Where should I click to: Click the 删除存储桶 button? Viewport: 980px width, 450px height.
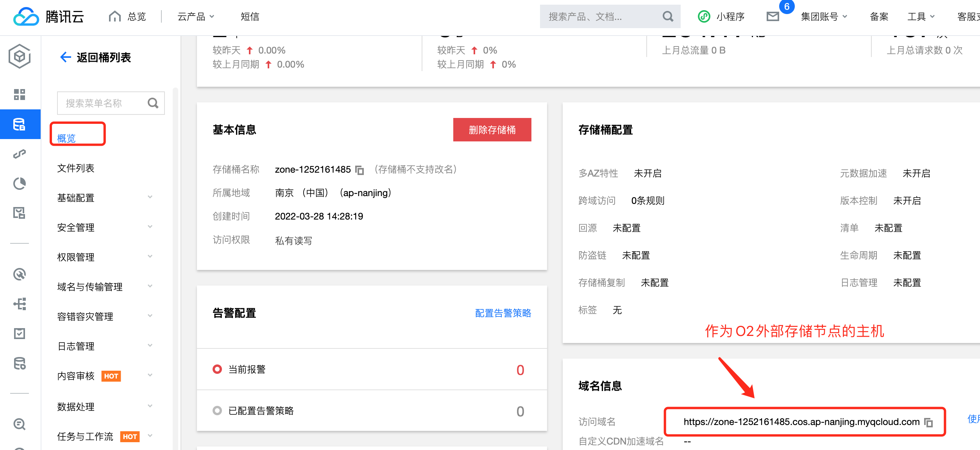492,130
